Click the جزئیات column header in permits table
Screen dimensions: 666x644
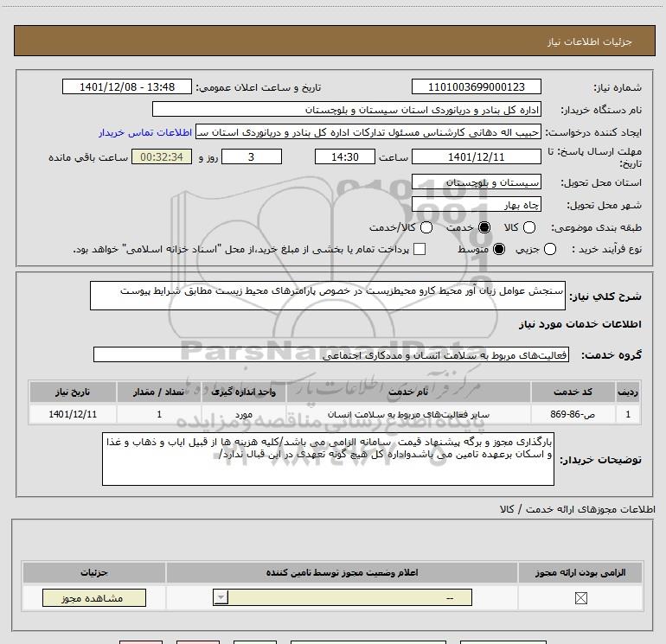94,572
